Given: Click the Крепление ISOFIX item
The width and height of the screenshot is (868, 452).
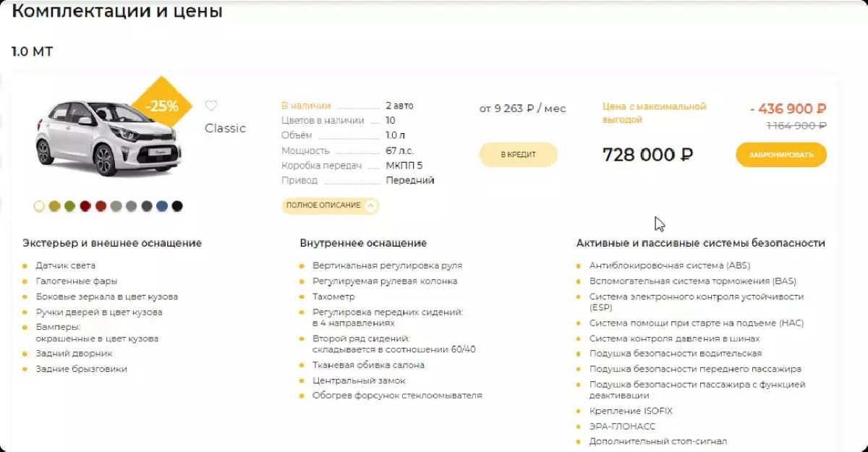Looking at the screenshot, I should [631, 411].
